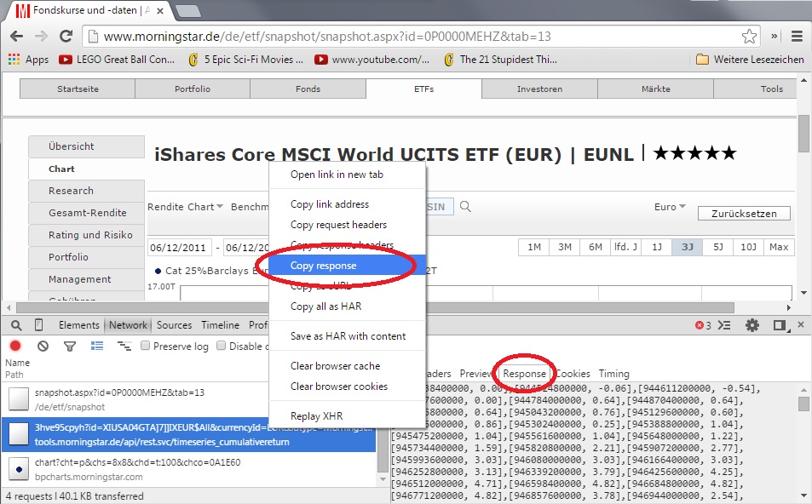Open Rating und Risiko sidebar item
The width and height of the screenshot is (812, 504).
[x=86, y=235]
